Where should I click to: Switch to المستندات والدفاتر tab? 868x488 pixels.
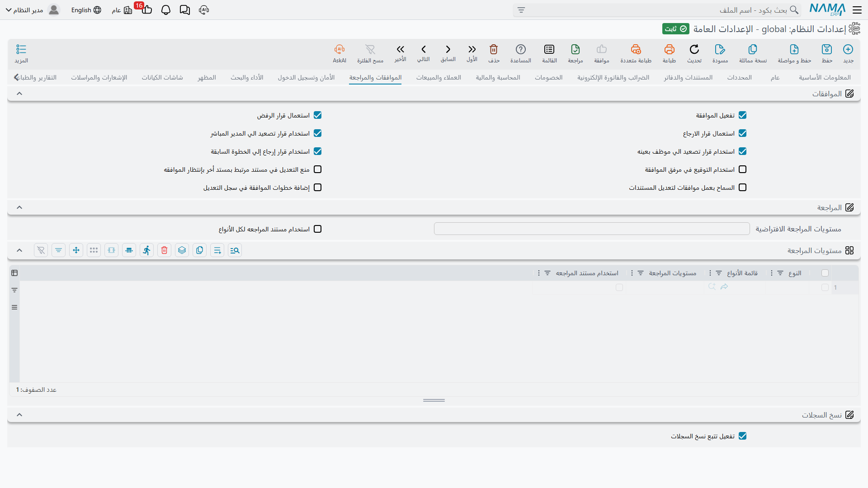[x=688, y=77]
